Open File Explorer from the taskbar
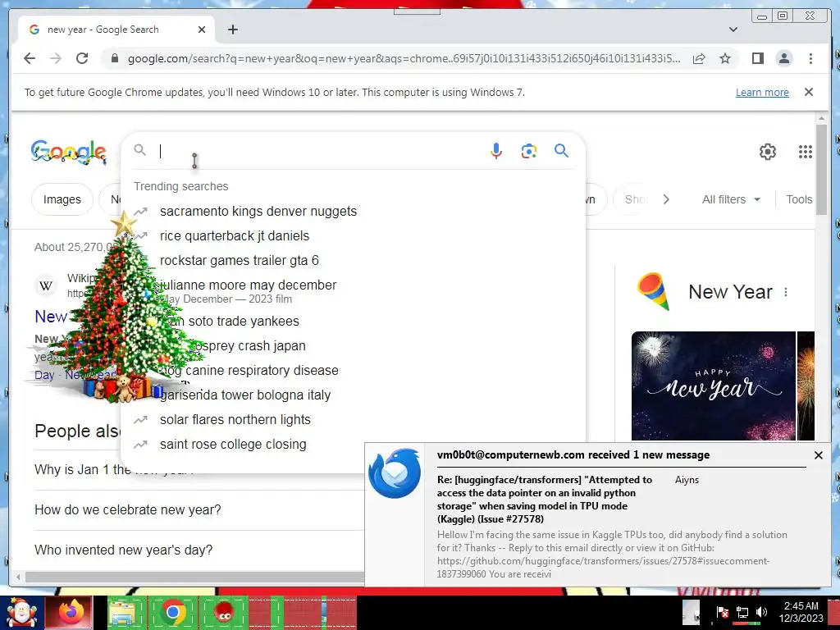The width and height of the screenshot is (840, 630). coord(123,612)
